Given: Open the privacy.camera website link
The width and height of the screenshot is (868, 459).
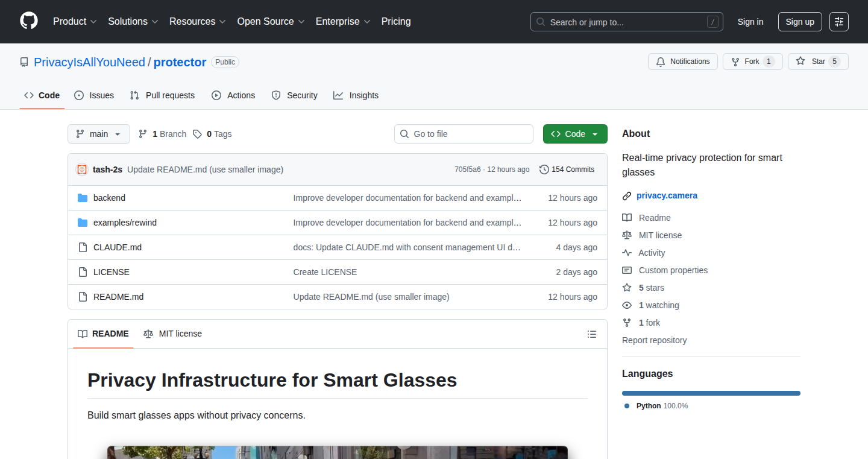Looking at the screenshot, I should pos(667,195).
